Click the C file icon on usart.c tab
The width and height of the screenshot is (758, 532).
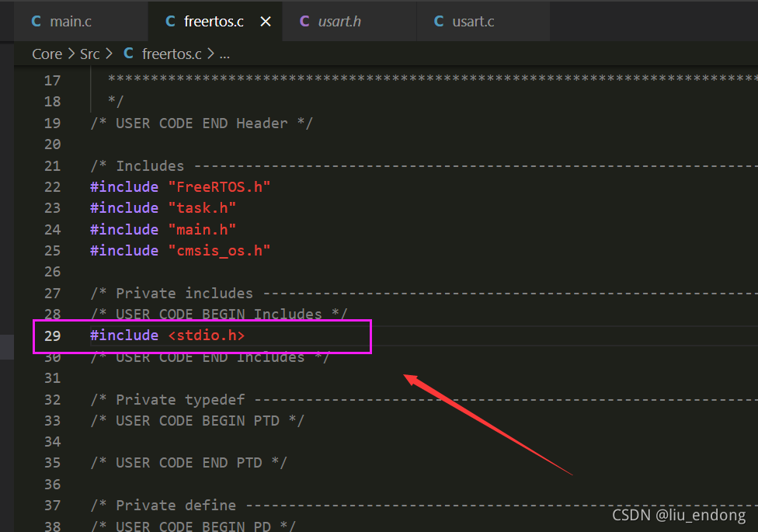pos(439,21)
